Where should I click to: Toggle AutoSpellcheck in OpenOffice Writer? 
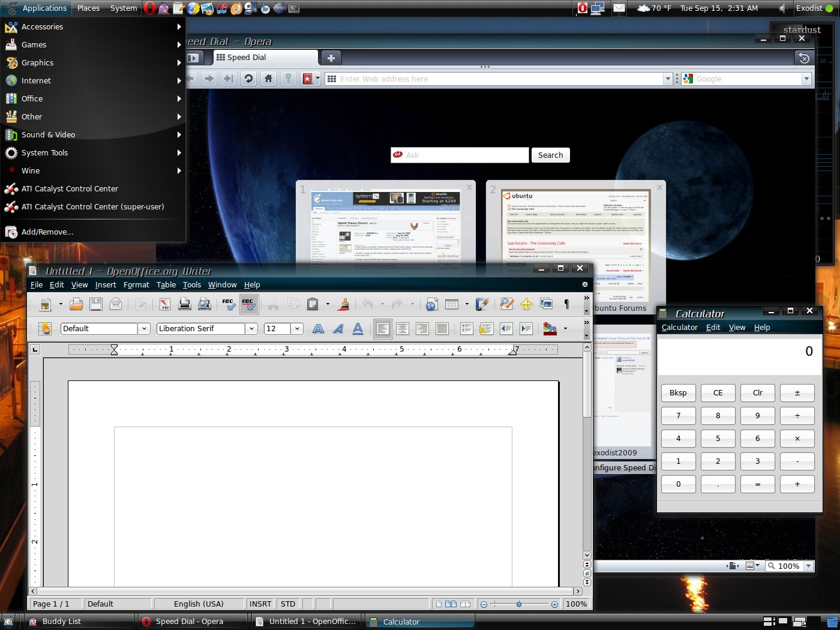coord(249,304)
